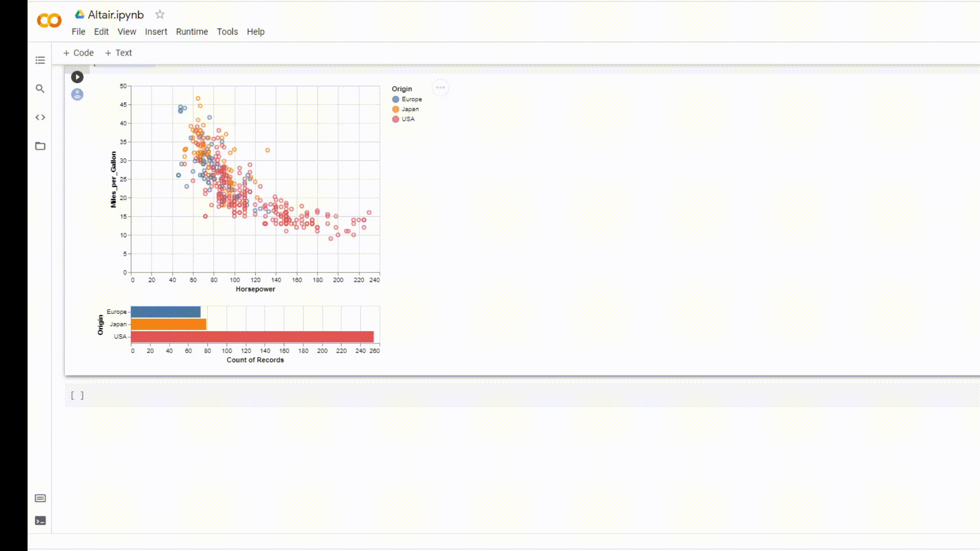Click the Europe legend label text
980x551 pixels.
pos(412,99)
